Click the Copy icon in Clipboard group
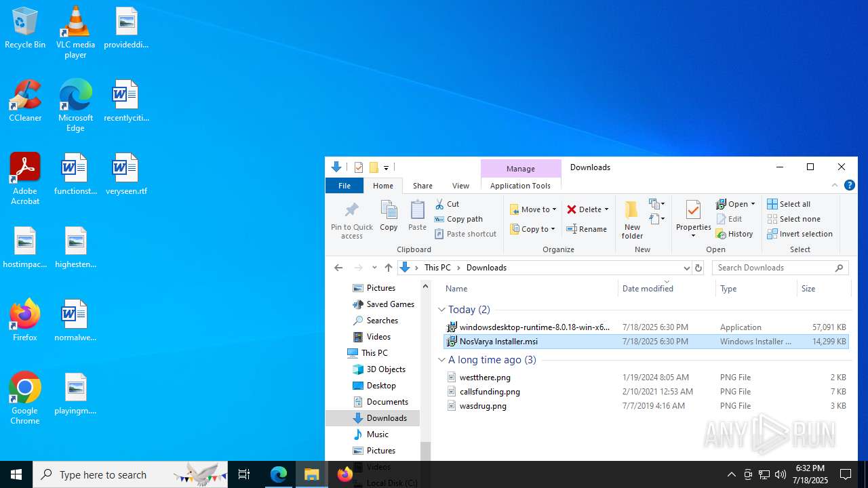The image size is (868, 488). pos(389,216)
